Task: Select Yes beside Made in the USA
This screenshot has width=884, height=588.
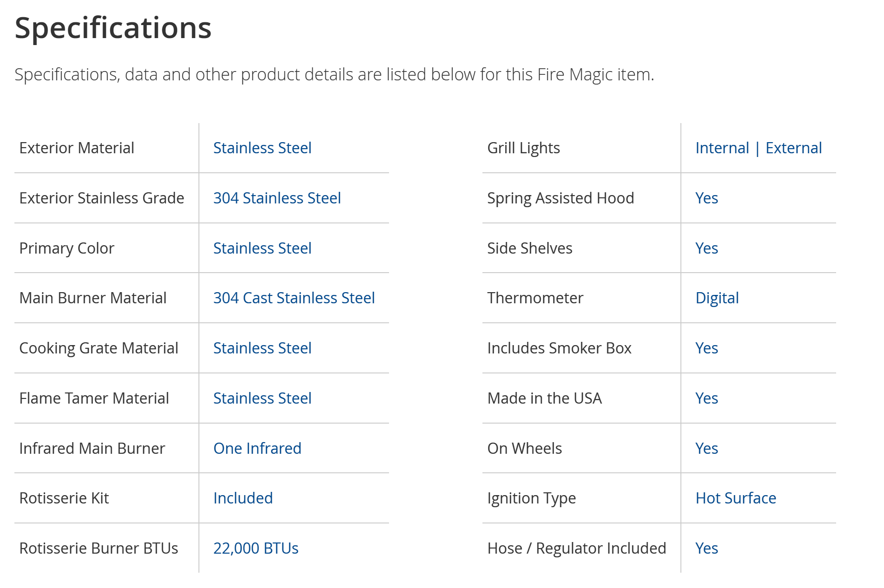Action: coord(706,399)
